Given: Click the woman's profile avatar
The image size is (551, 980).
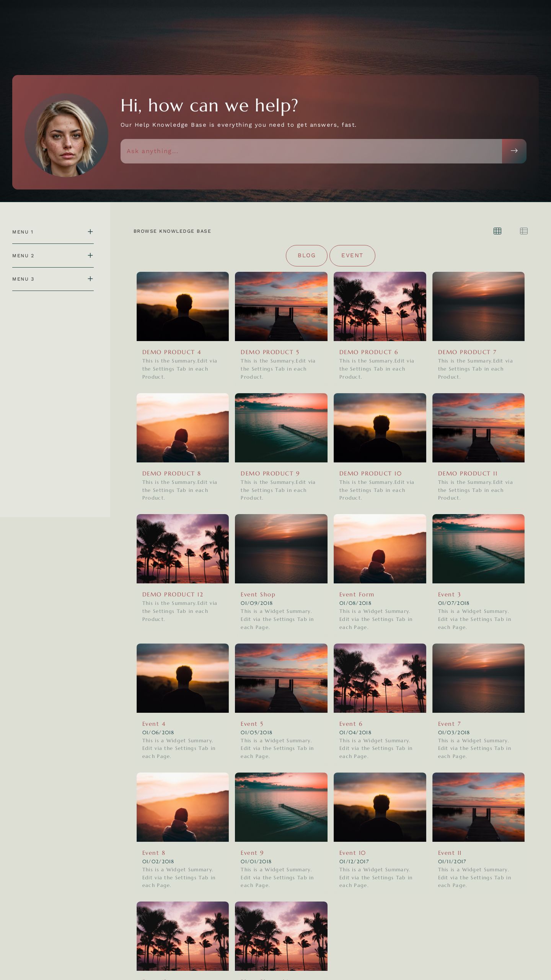Looking at the screenshot, I should pyautogui.click(x=66, y=135).
